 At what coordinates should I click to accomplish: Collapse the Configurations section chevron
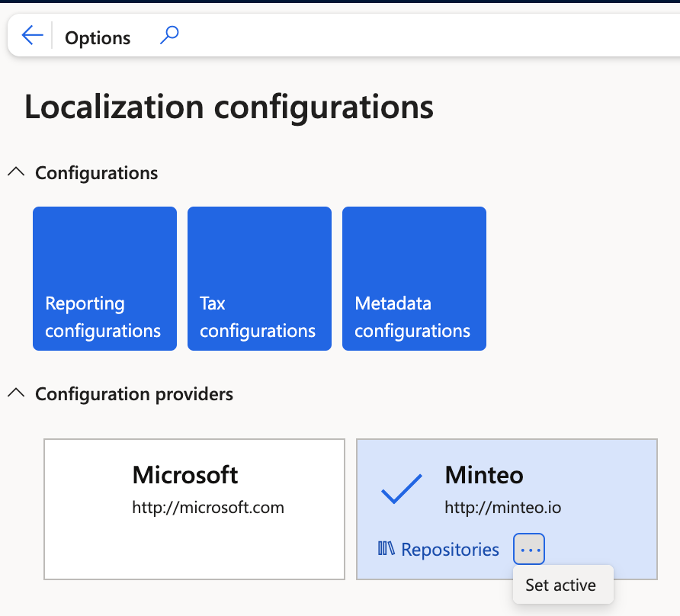16,173
